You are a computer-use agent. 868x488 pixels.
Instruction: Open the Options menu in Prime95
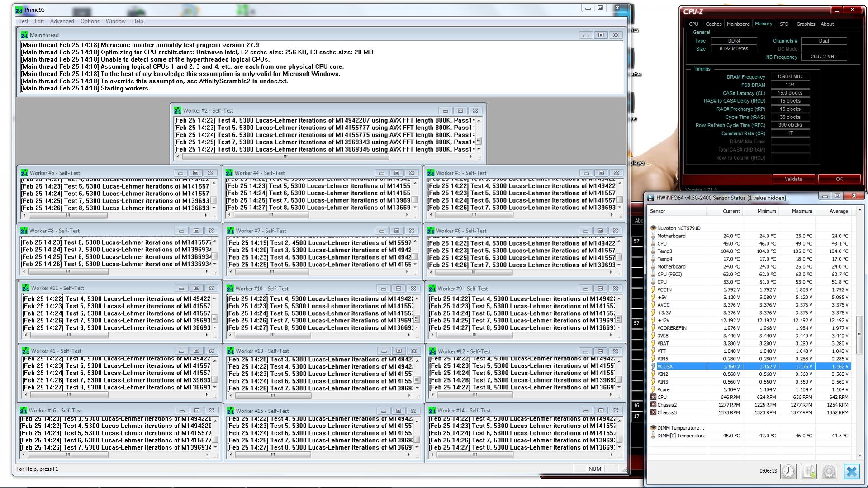pos(90,21)
